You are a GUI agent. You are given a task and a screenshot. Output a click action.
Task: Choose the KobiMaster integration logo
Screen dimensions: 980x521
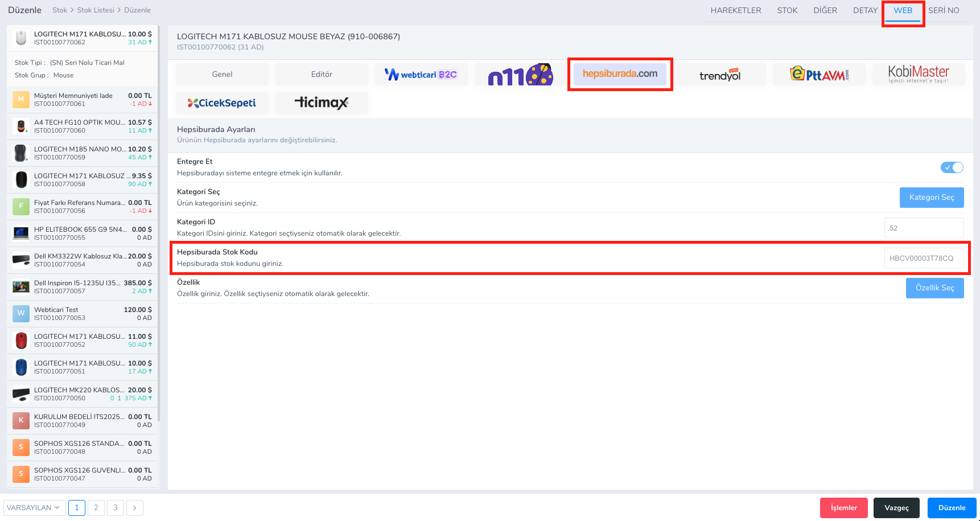point(918,75)
